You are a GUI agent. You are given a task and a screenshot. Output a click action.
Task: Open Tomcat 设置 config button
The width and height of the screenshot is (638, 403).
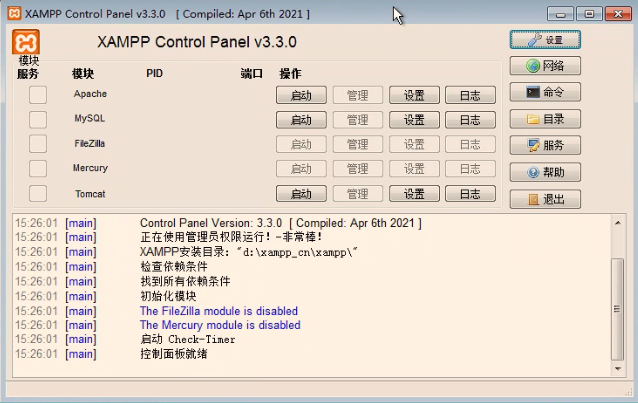pyautogui.click(x=414, y=194)
